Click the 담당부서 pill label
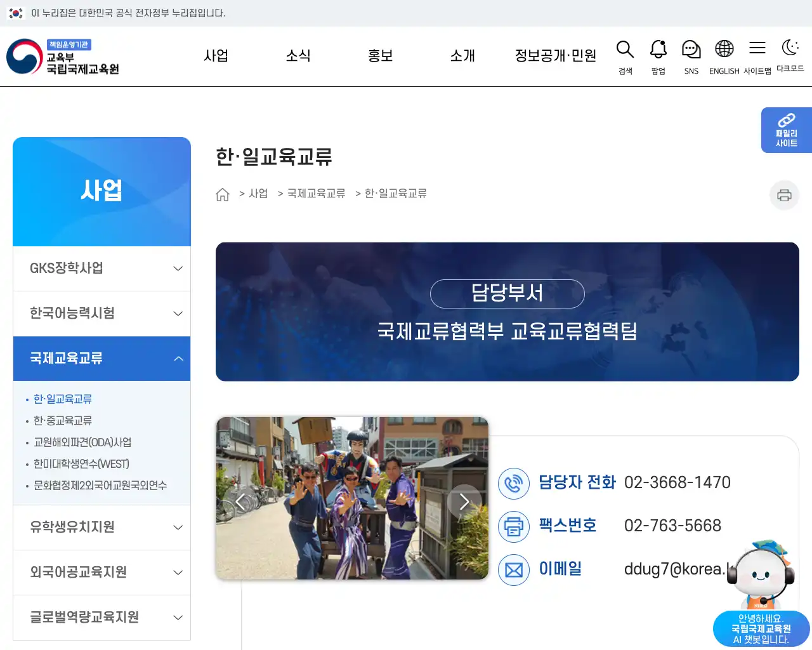The image size is (812, 650). tap(507, 293)
